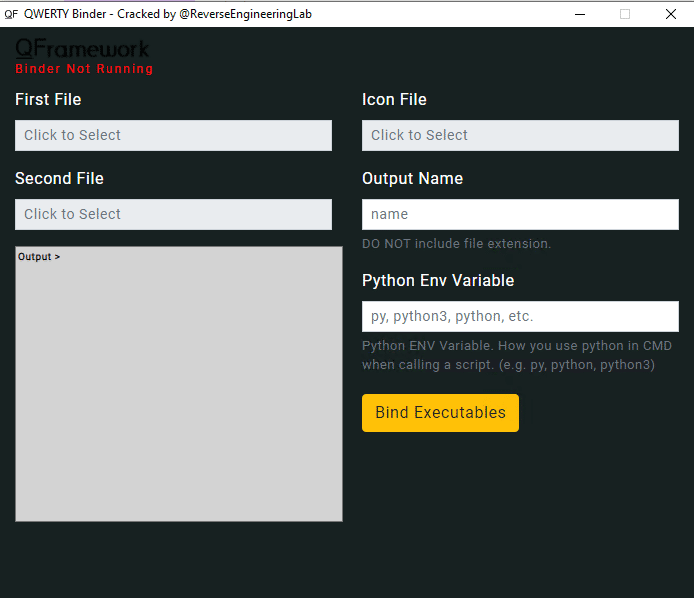Click the 'First File' label
The image size is (694, 598).
pyautogui.click(x=48, y=100)
